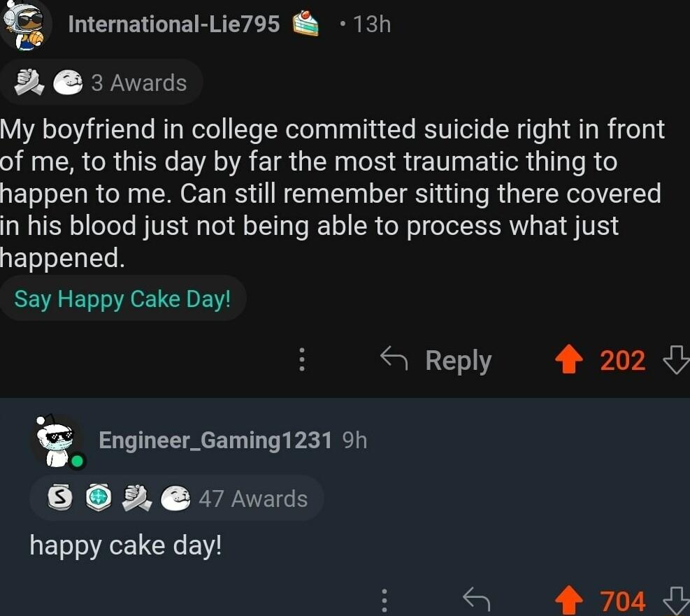Tap the shield award icon on Engineer_Gaming1231's comment
690x616 pixels.
coord(101,498)
